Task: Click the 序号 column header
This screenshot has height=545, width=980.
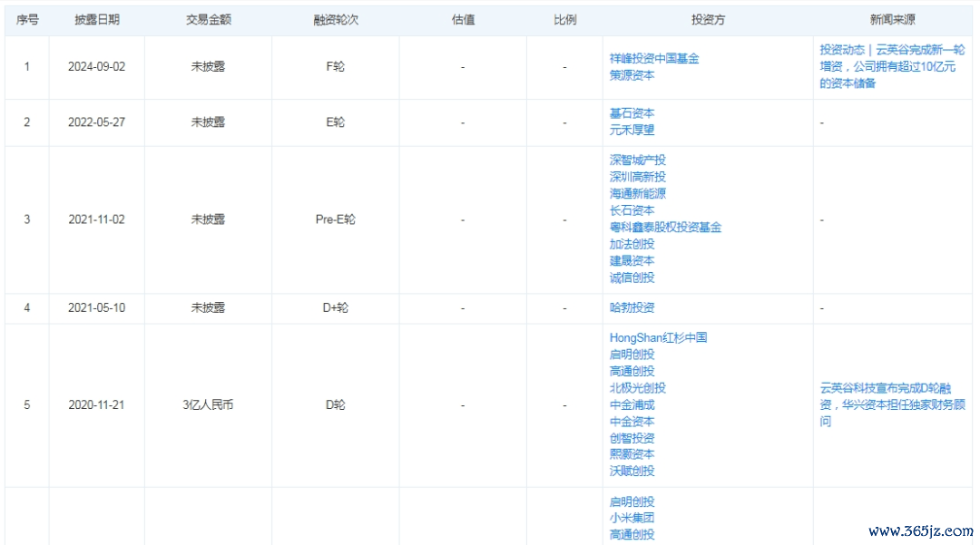Action: [x=27, y=20]
